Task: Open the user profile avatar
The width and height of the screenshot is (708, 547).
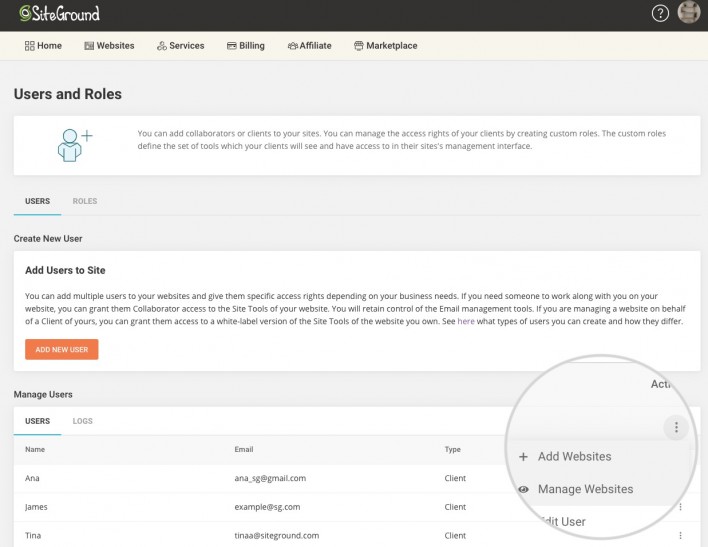Action: [689, 12]
